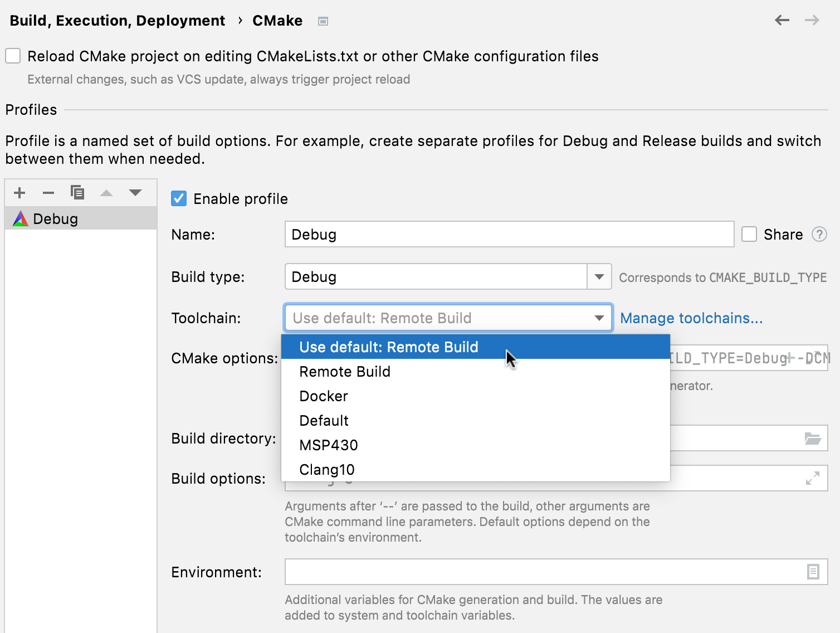Viewport: 840px width, 633px height.
Task: Open the Share help tooltip
Action: (x=819, y=235)
